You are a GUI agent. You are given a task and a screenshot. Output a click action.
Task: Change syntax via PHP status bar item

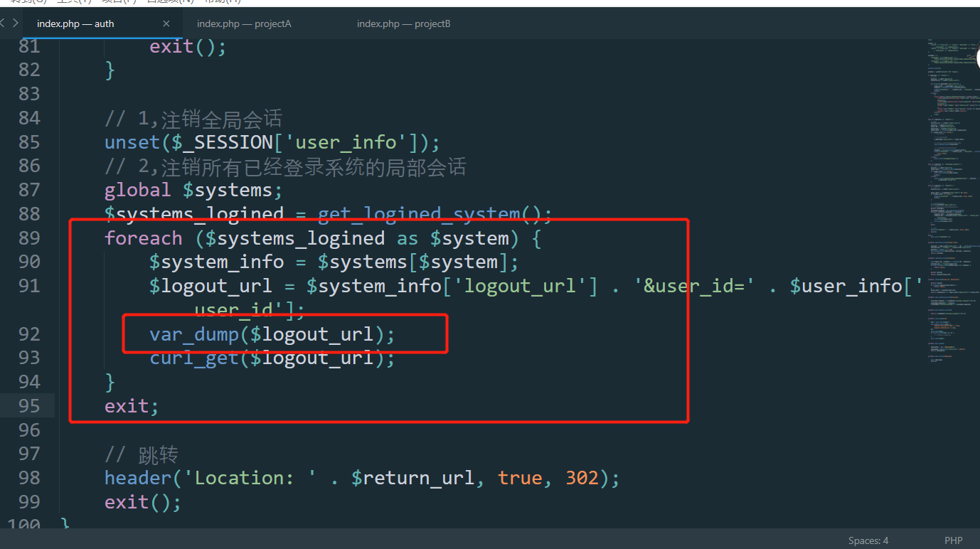tap(954, 540)
